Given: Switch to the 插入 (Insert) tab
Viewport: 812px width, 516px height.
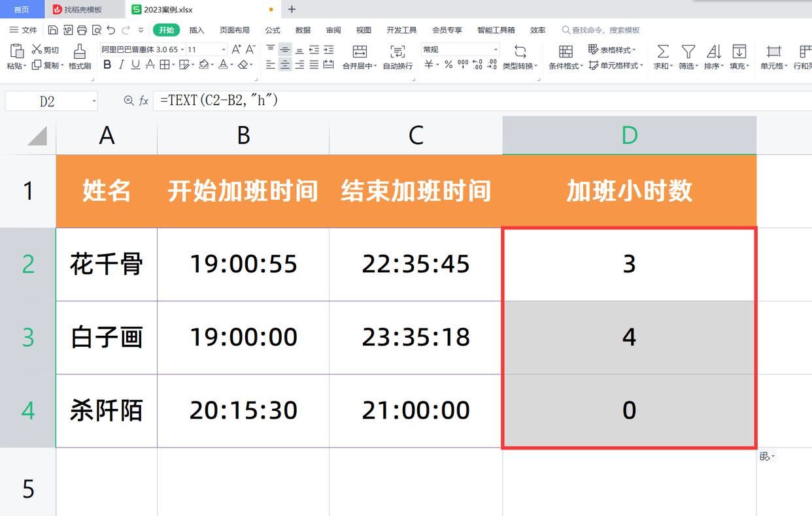Looking at the screenshot, I should click(197, 30).
